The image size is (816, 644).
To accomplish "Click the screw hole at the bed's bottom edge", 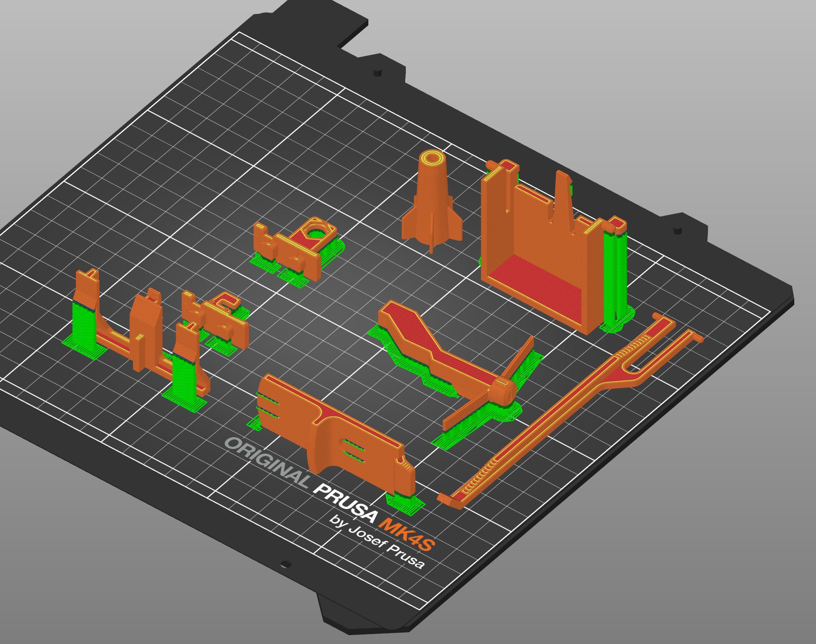I will tap(286, 564).
